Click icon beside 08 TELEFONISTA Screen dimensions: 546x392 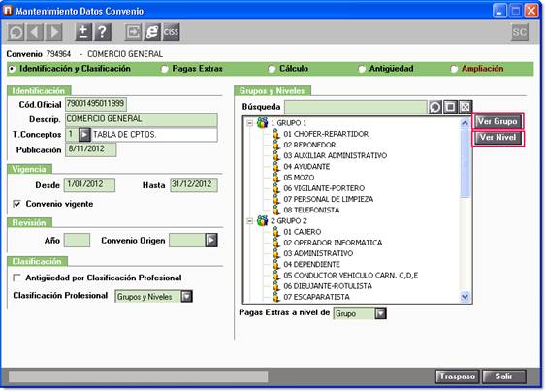coord(276,210)
